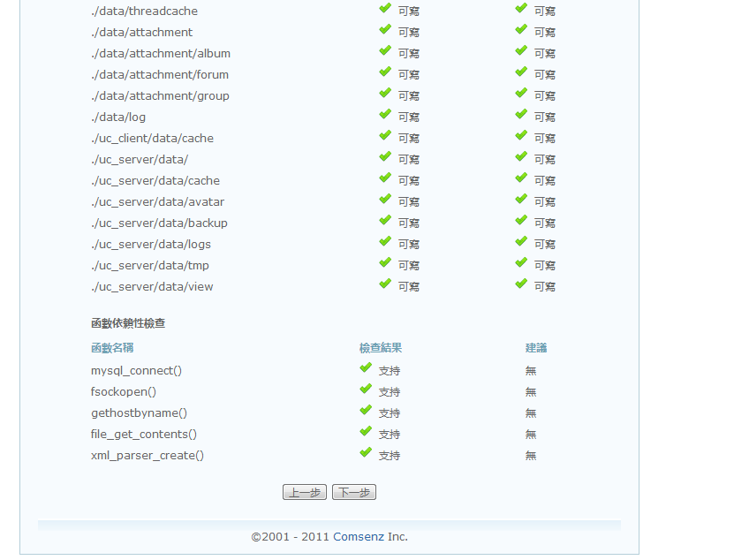Click second-column check icon for ./data/threadcache

pyautogui.click(x=521, y=9)
